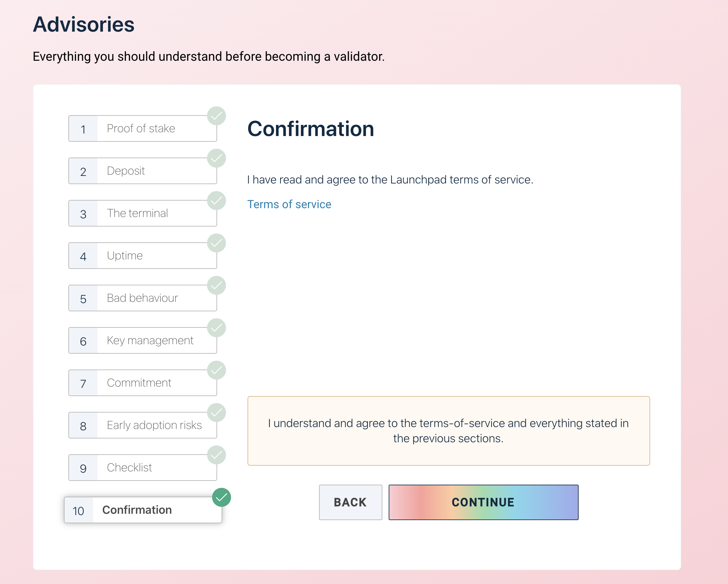This screenshot has height=584, width=728.
Task: Open step 9 Checklist
Action: click(142, 468)
